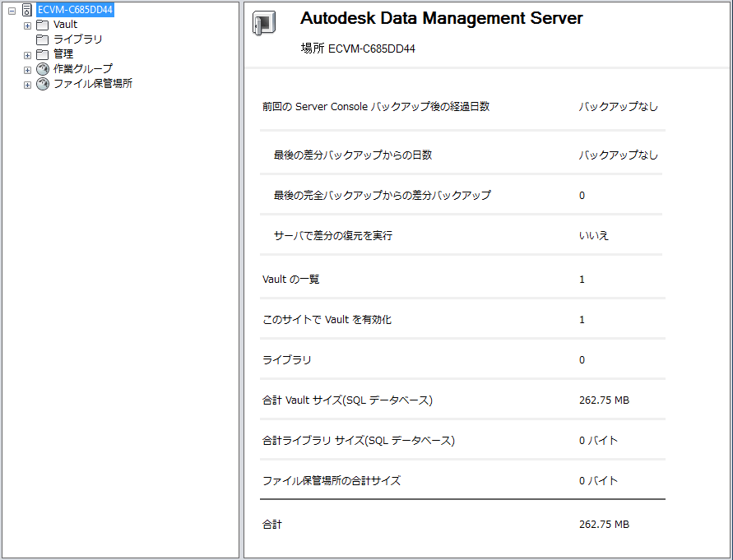Image resolution: width=733 pixels, height=560 pixels.
Task: Click the ECVM-C685DD44 server icon
Action: [27, 10]
